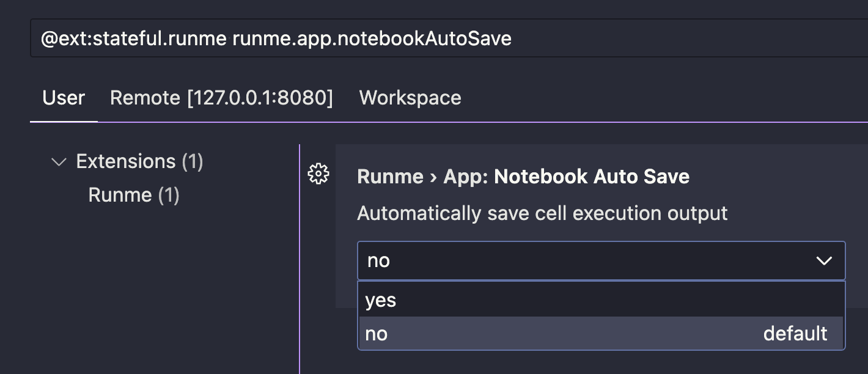Image resolution: width=868 pixels, height=374 pixels.
Task: Click the "App: Notebook Auto Save" setting title
Action: [566, 177]
